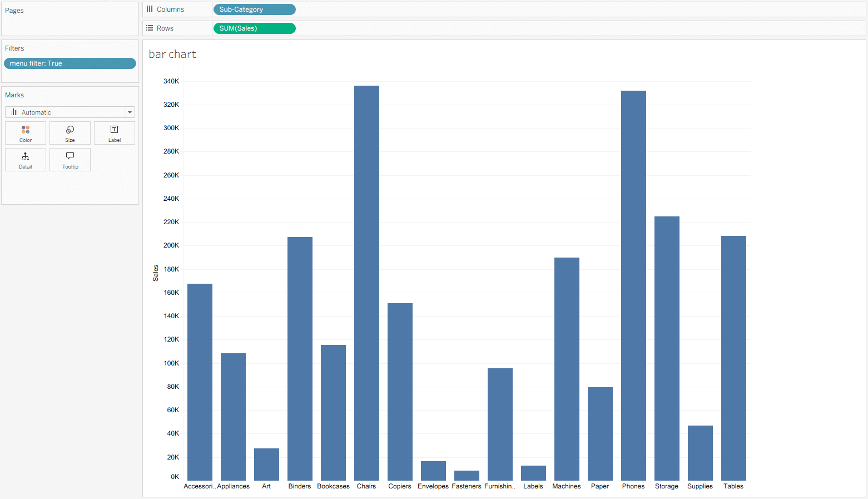The image size is (868, 499).
Task: Click the Columns shelf icon
Action: tap(150, 9)
